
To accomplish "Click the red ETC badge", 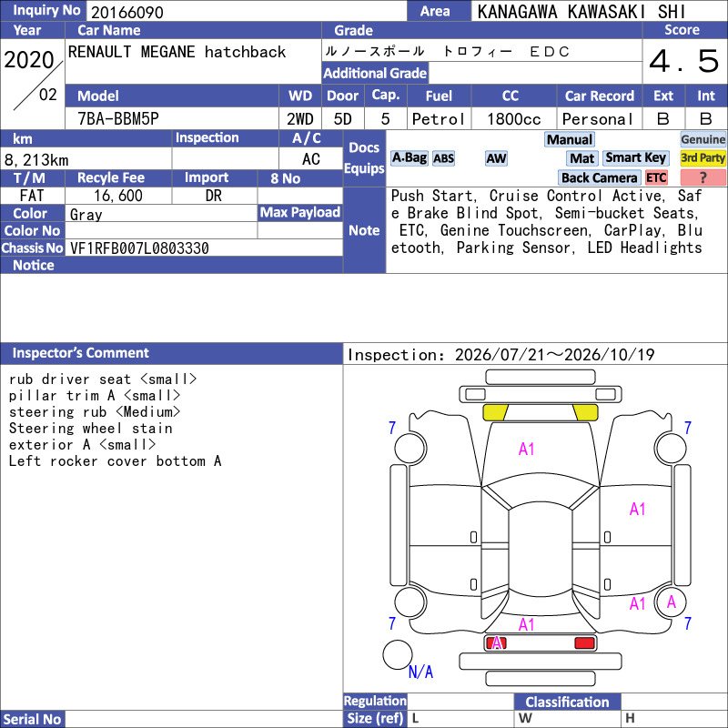I will click(x=656, y=177).
